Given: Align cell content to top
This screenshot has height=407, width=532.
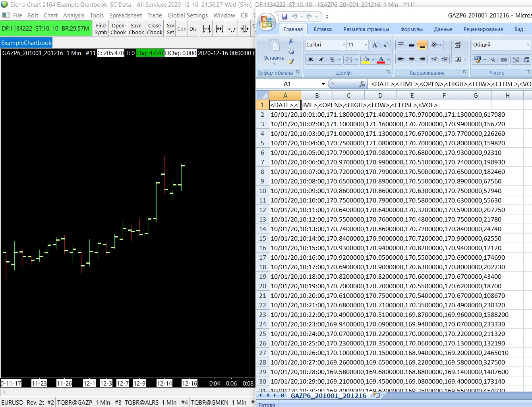Looking at the screenshot, I should 401,44.
